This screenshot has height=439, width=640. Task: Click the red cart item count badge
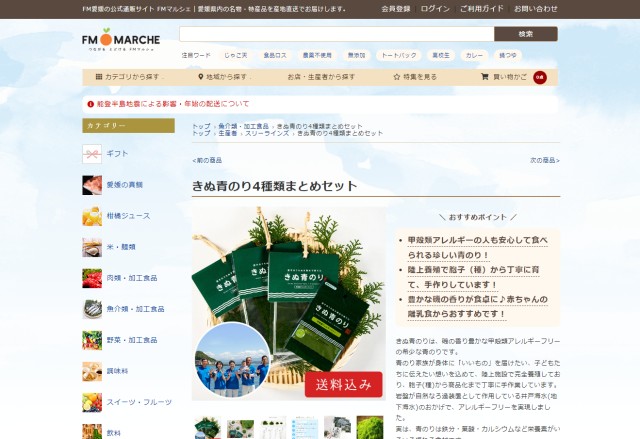point(540,77)
